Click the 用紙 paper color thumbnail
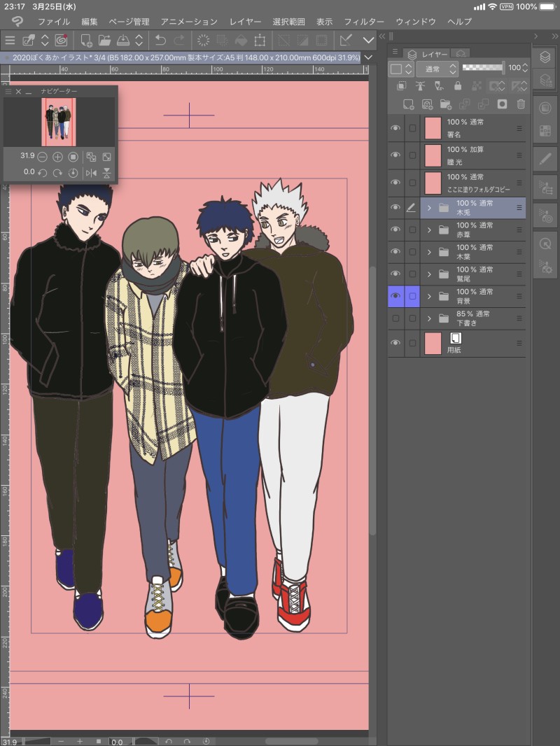Image resolution: width=560 pixels, height=746 pixels. (x=433, y=343)
